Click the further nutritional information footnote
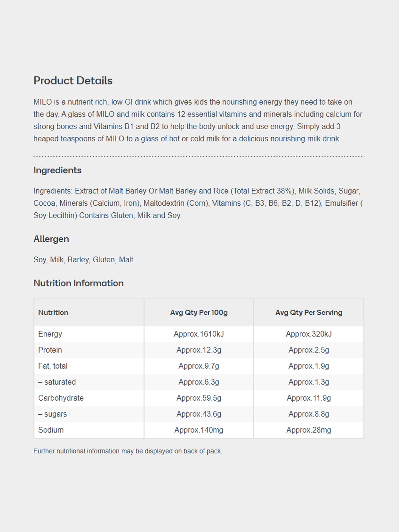The image size is (399, 532). [x=127, y=451]
